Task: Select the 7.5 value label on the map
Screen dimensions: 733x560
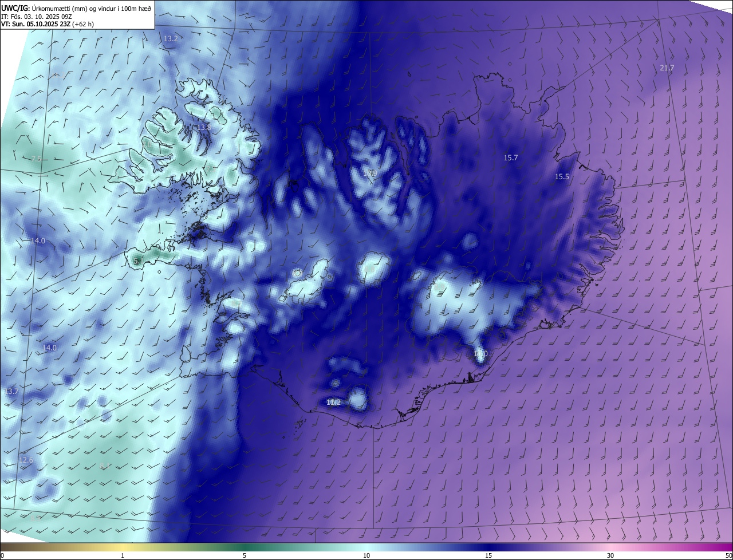Action: [x=36, y=159]
